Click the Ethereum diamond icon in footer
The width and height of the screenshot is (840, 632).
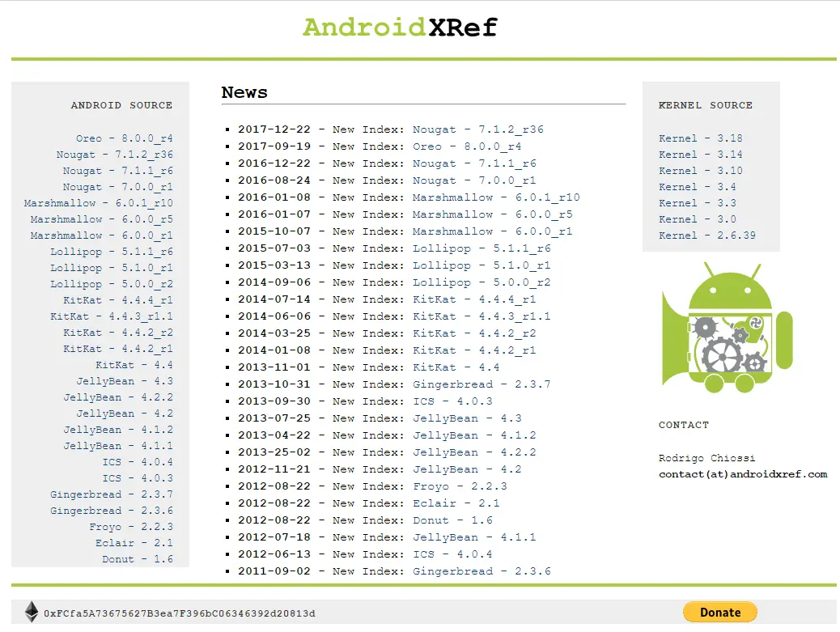tap(32, 612)
